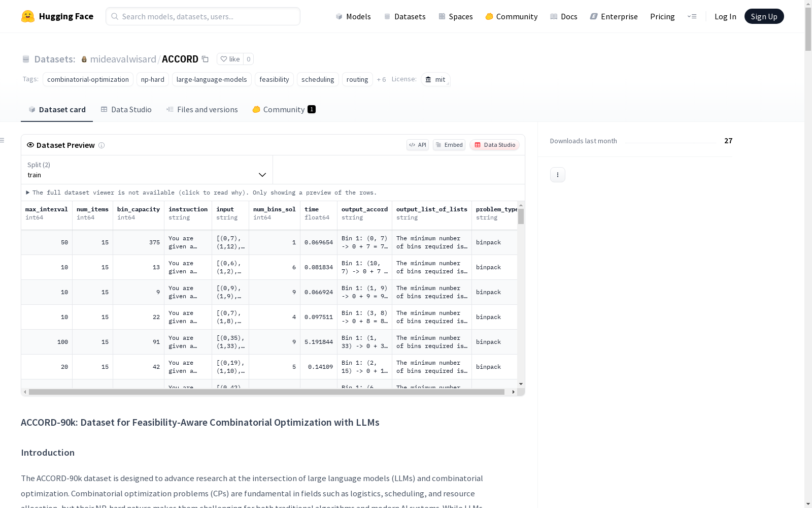The height and width of the screenshot is (508, 812).
Task: Select the feasibility tag
Action: pos(274,79)
